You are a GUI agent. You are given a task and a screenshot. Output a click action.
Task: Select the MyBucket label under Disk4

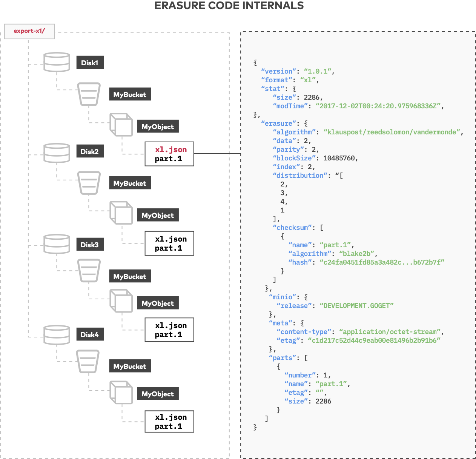tap(129, 366)
